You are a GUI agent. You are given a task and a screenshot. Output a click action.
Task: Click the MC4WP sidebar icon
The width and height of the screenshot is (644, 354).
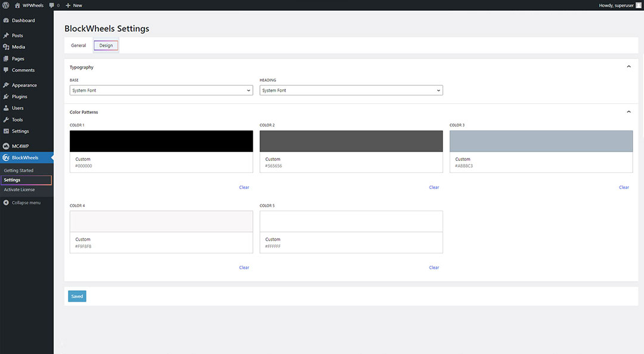pyautogui.click(x=6, y=146)
